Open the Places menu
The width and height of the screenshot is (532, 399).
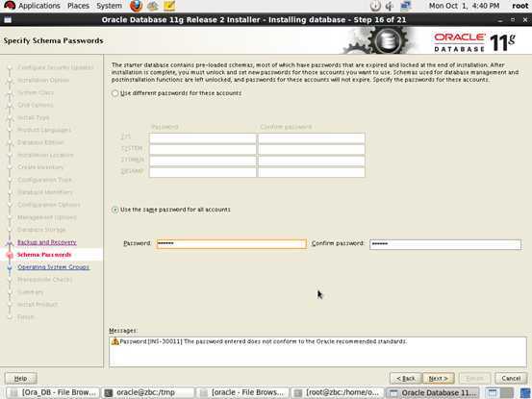point(78,6)
